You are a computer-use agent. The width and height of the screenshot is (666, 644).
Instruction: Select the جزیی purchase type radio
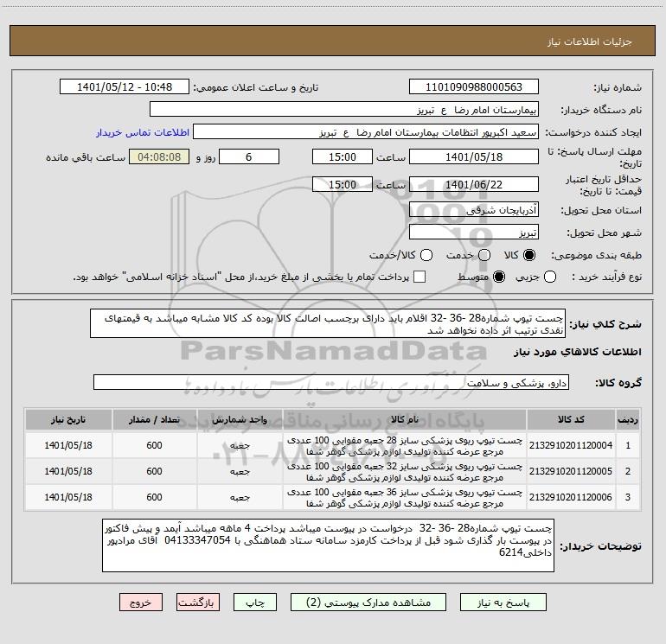tap(550, 277)
